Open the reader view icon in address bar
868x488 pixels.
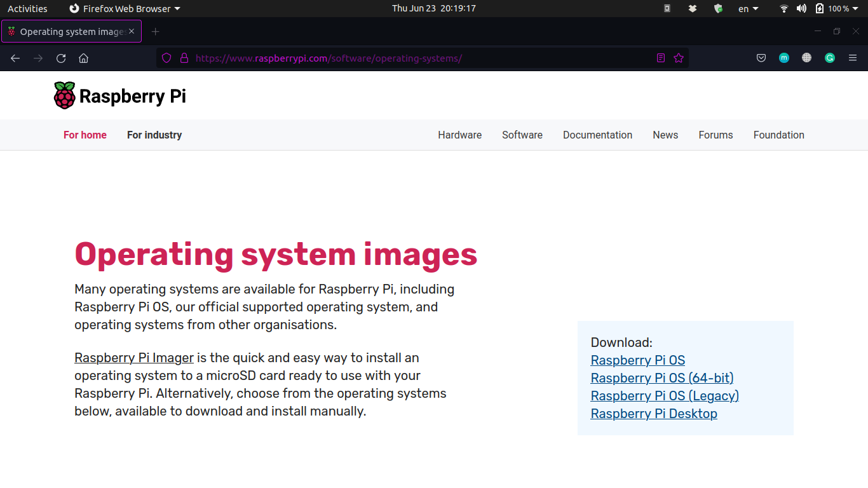(x=660, y=58)
